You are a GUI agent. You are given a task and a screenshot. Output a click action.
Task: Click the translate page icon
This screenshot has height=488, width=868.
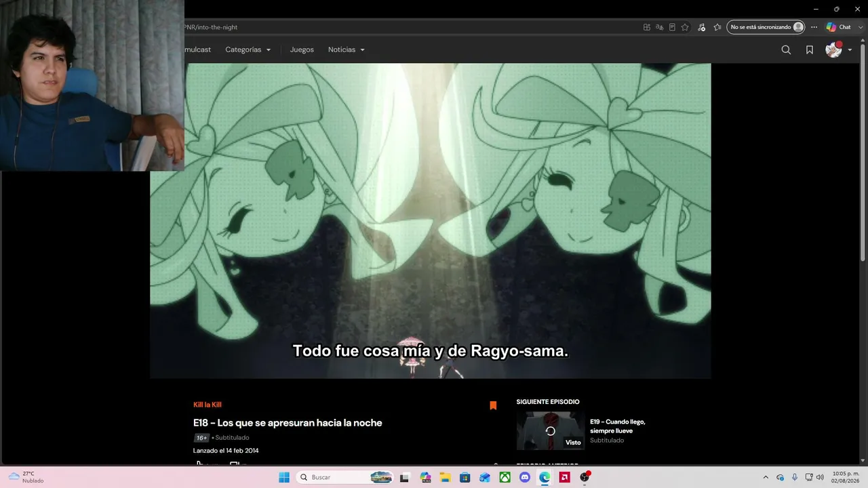[659, 27]
